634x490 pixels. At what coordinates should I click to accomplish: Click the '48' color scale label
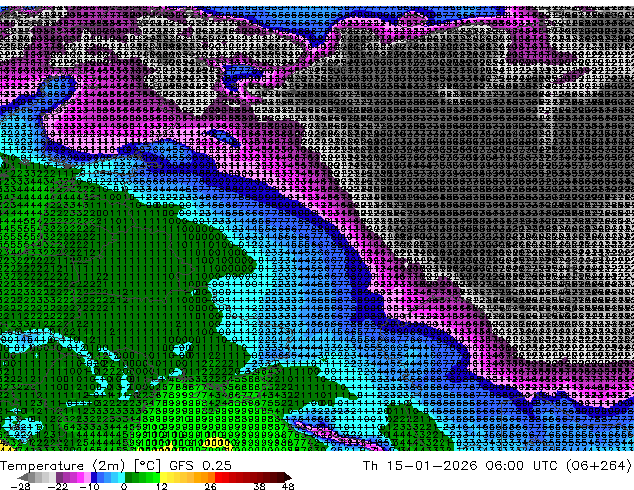[x=288, y=486]
